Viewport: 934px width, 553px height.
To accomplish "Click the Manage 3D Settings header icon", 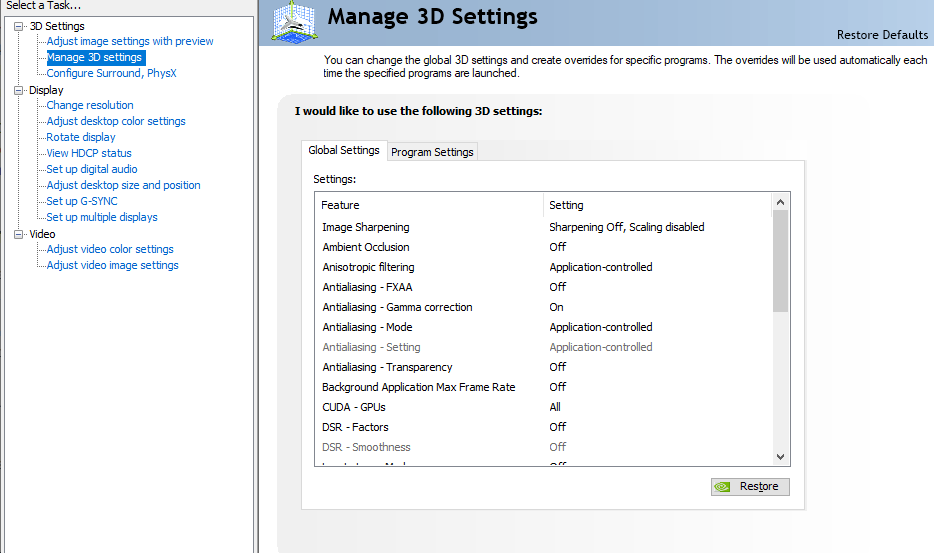I will tap(295, 22).
